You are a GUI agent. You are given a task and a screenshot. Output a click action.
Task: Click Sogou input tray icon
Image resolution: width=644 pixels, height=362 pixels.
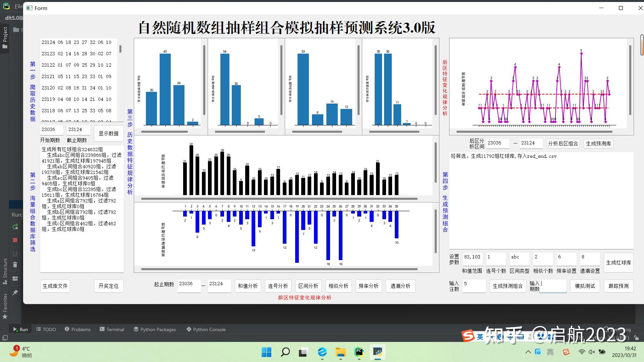(x=566, y=352)
